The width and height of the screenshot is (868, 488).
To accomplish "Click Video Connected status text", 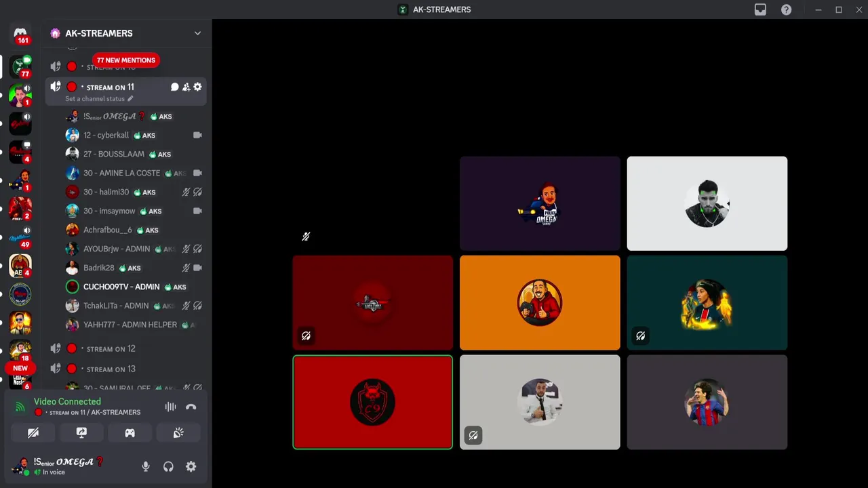I will pyautogui.click(x=67, y=401).
